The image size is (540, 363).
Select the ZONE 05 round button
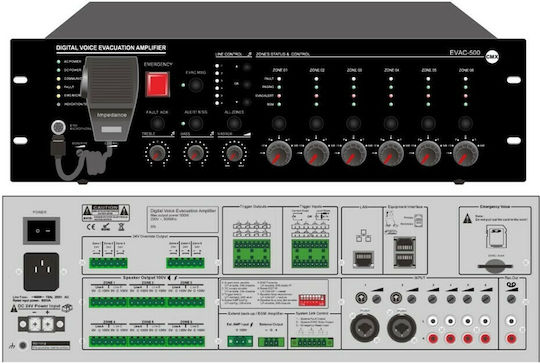[428, 123]
